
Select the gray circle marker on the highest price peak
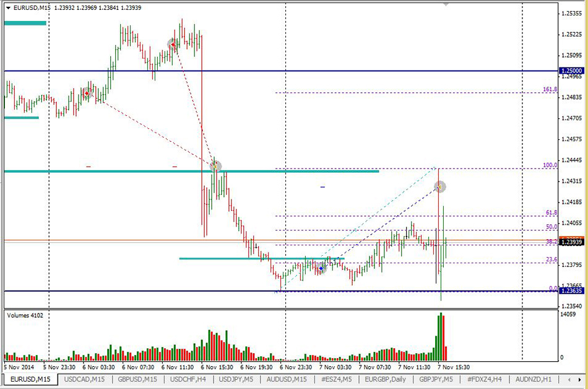[x=174, y=44]
